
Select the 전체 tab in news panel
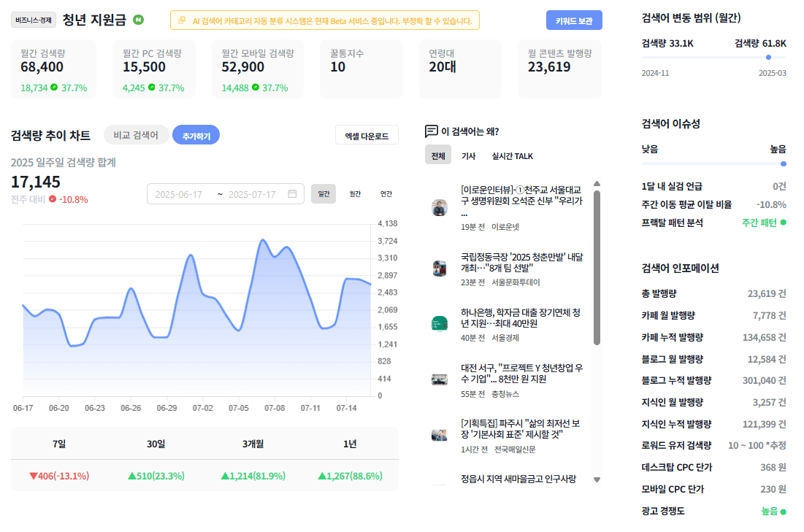(x=438, y=155)
